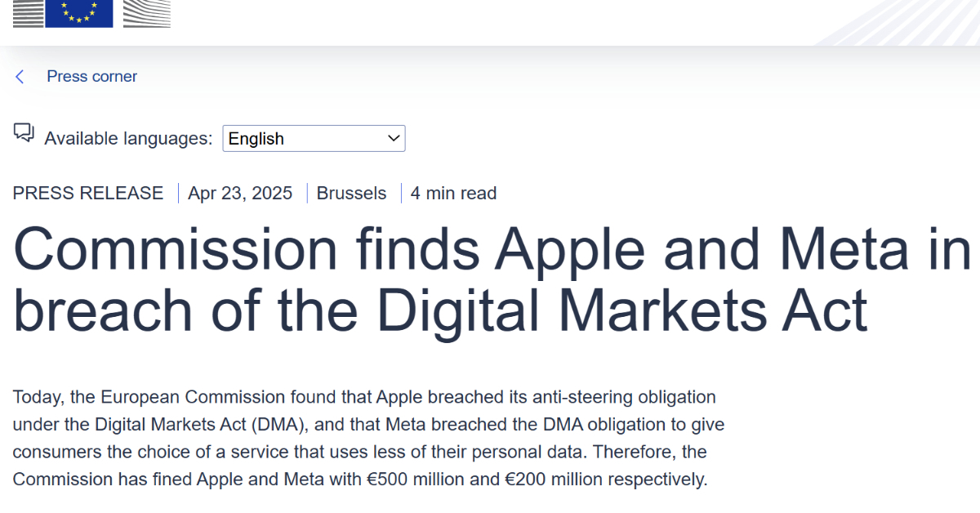The width and height of the screenshot is (980, 513).
Task: Click the right striped building logo graphic
Action: coord(147,14)
